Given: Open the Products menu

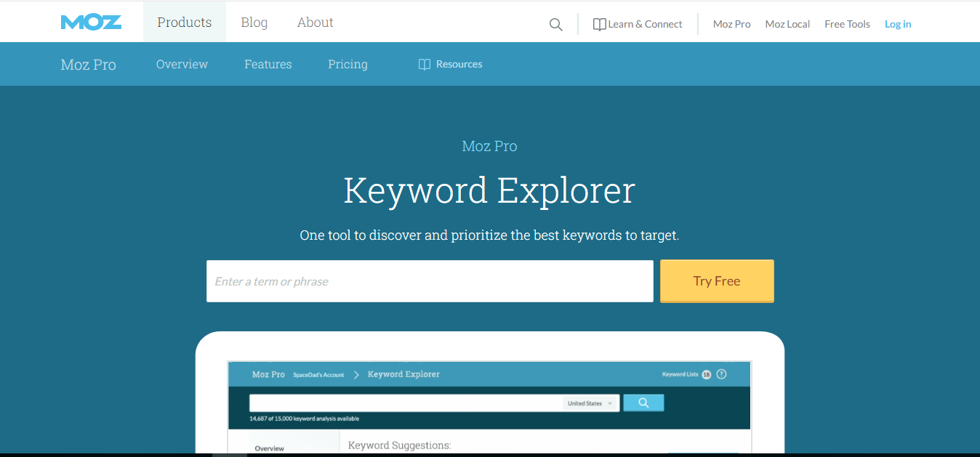Looking at the screenshot, I should tap(185, 23).
